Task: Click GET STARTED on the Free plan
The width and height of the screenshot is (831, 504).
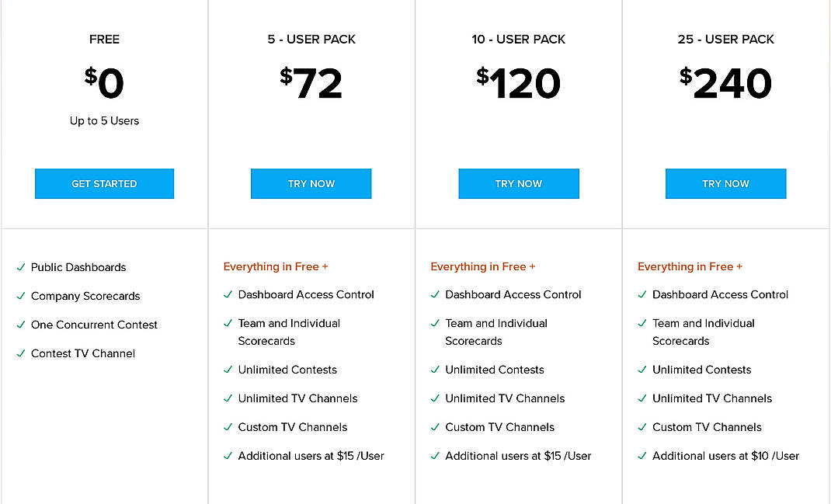Action: [x=104, y=183]
